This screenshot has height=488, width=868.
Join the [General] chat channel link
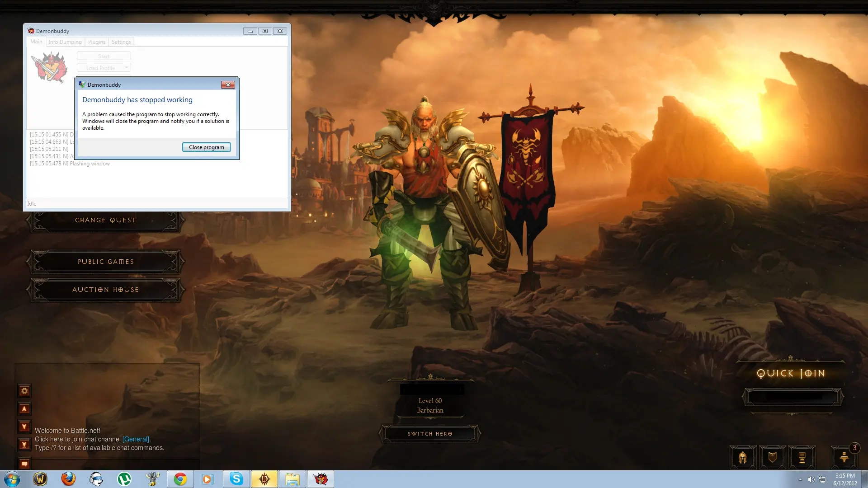click(x=136, y=439)
